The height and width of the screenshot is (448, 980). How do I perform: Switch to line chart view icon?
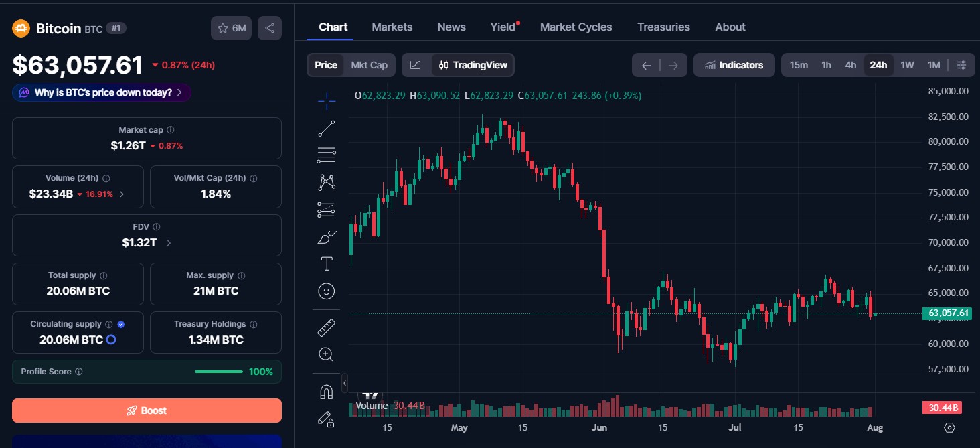[415, 65]
